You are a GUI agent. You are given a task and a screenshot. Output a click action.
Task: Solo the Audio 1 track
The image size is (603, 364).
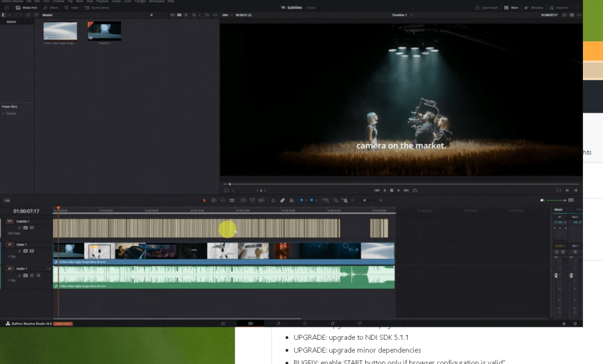(32, 275)
